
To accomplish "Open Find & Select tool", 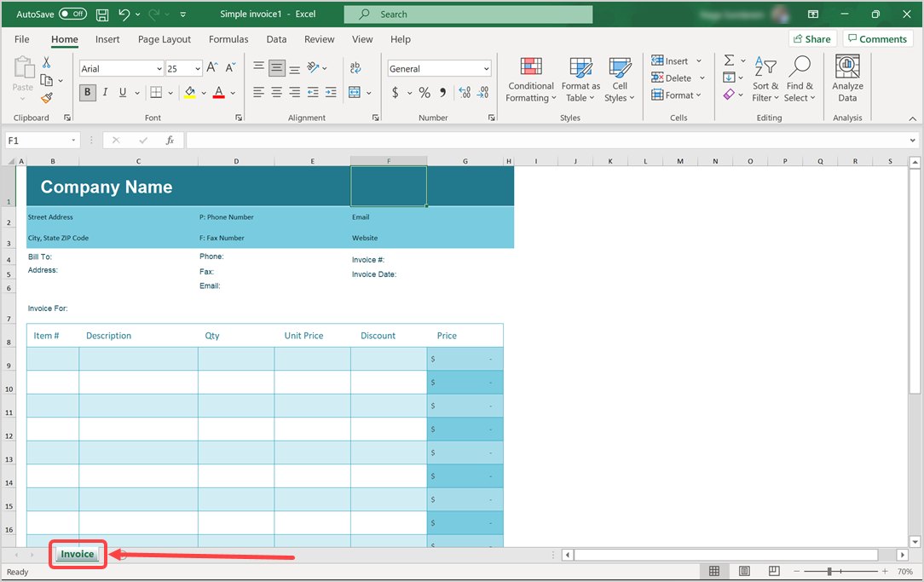I will [800, 79].
